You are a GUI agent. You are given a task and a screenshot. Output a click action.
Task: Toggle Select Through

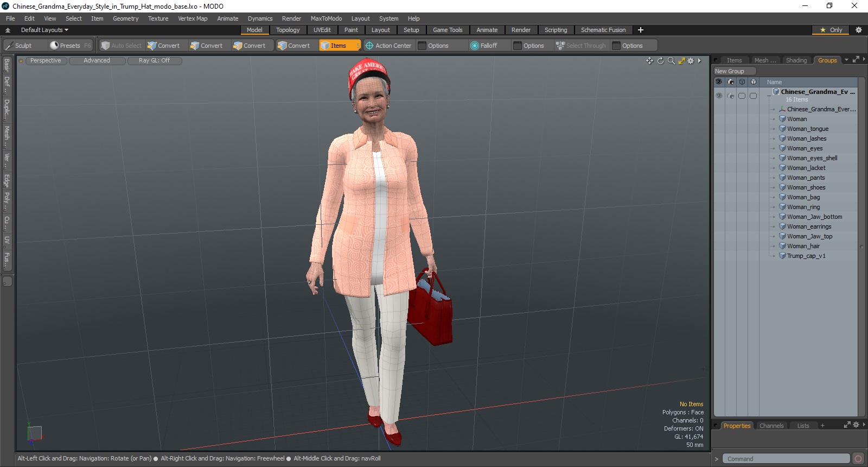(581, 46)
